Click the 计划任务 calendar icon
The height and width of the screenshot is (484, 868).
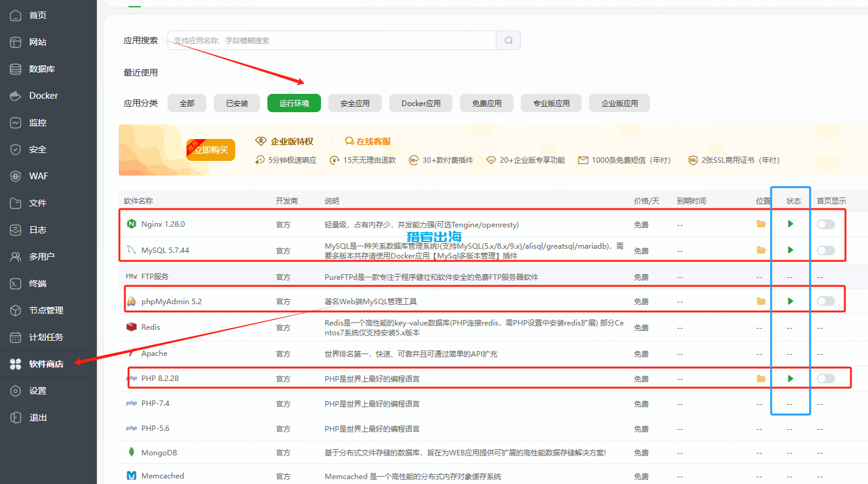[16, 337]
